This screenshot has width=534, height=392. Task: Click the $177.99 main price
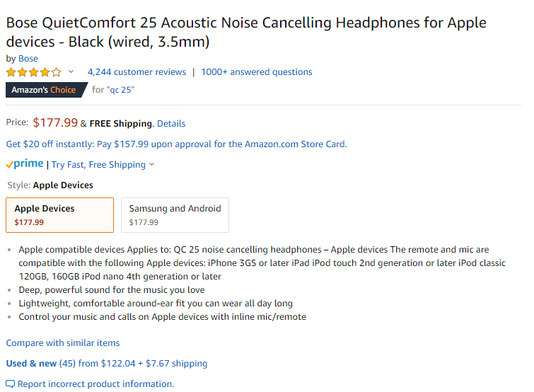coord(55,123)
